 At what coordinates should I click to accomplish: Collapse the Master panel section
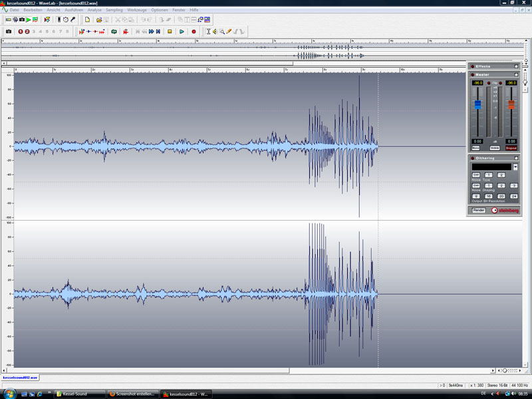point(516,74)
